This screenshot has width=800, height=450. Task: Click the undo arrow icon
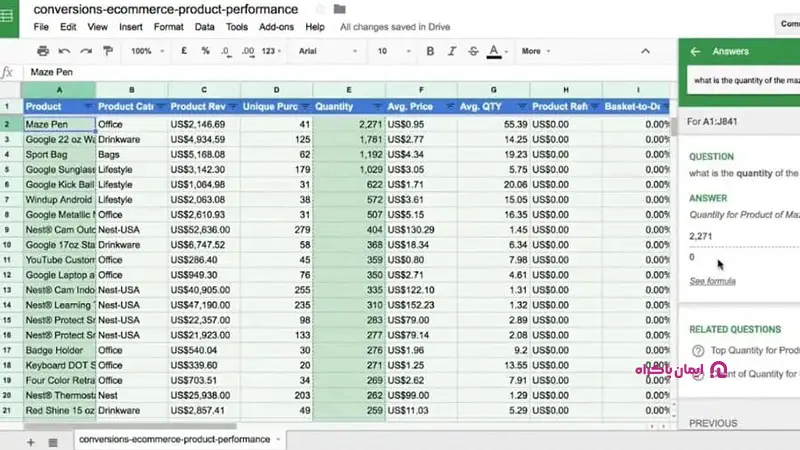click(65, 51)
